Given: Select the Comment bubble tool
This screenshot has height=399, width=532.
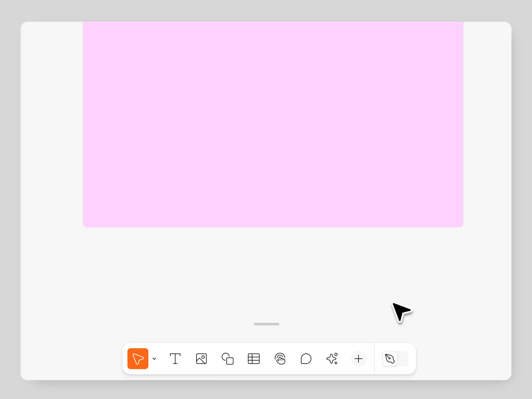Looking at the screenshot, I should tap(306, 359).
